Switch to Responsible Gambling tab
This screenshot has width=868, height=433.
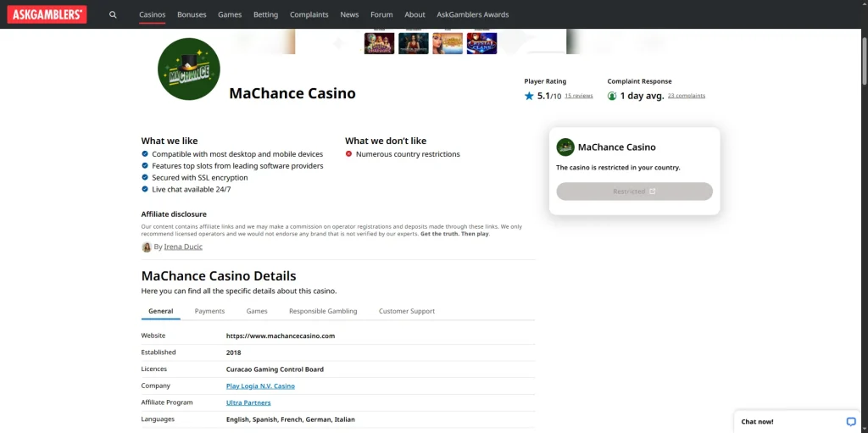(x=323, y=311)
